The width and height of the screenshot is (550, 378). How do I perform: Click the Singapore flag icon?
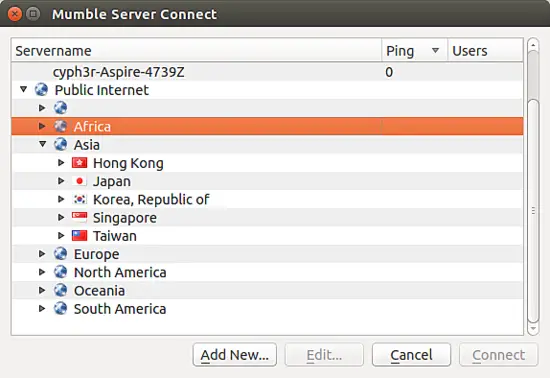(x=79, y=217)
